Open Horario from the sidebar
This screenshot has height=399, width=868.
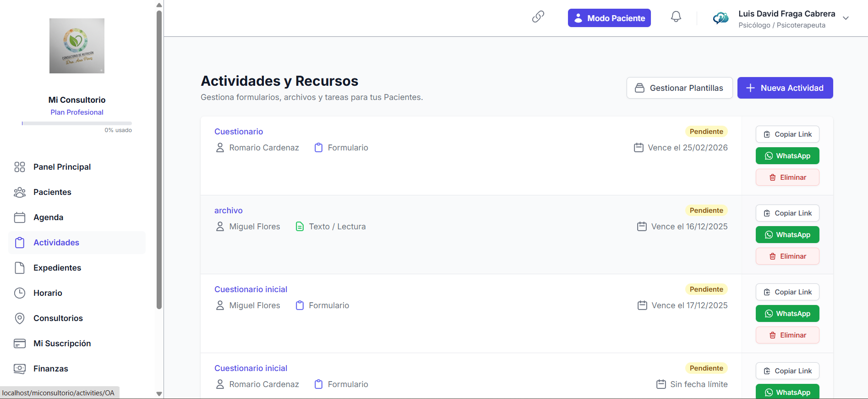(x=77, y=293)
